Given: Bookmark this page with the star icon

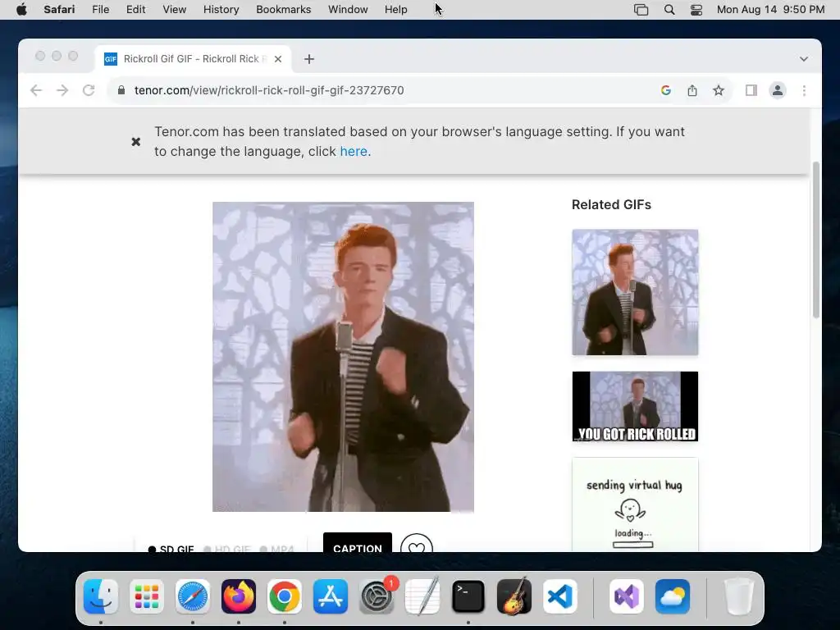Looking at the screenshot, I should [x=719, y=90].
